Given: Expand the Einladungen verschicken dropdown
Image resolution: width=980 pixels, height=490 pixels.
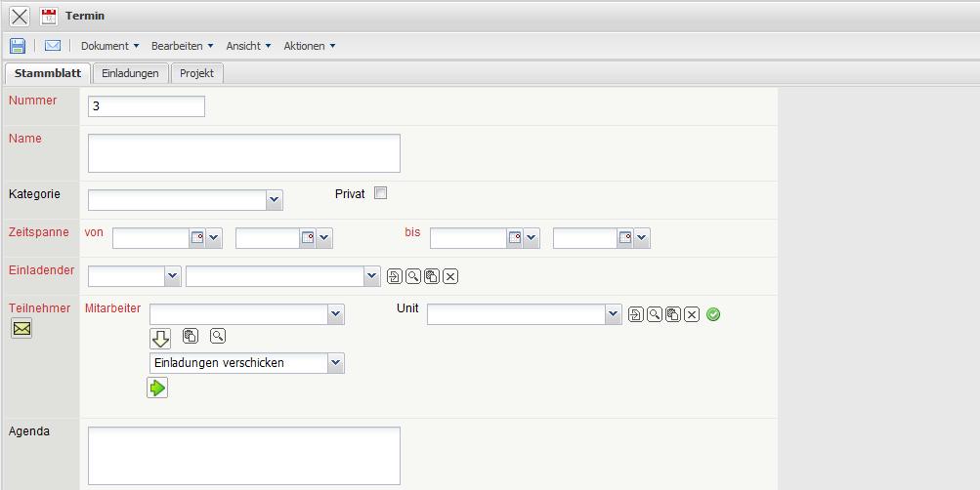Looking at the screenshot, I should click(336, 363).
